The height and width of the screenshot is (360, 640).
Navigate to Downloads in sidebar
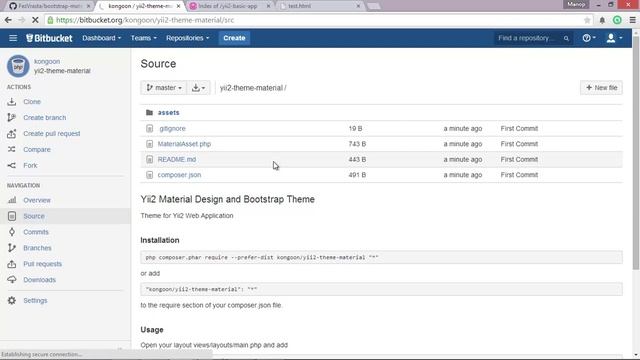39,280
